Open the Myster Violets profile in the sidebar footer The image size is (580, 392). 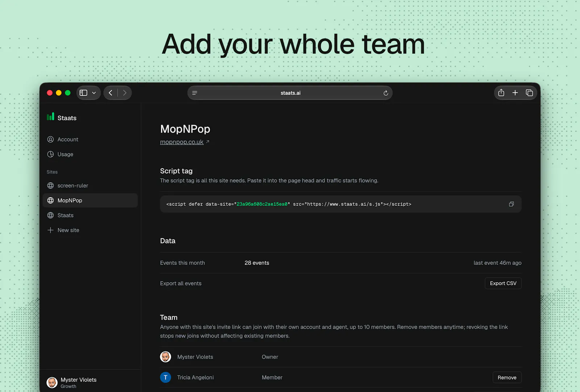[90, 383]
